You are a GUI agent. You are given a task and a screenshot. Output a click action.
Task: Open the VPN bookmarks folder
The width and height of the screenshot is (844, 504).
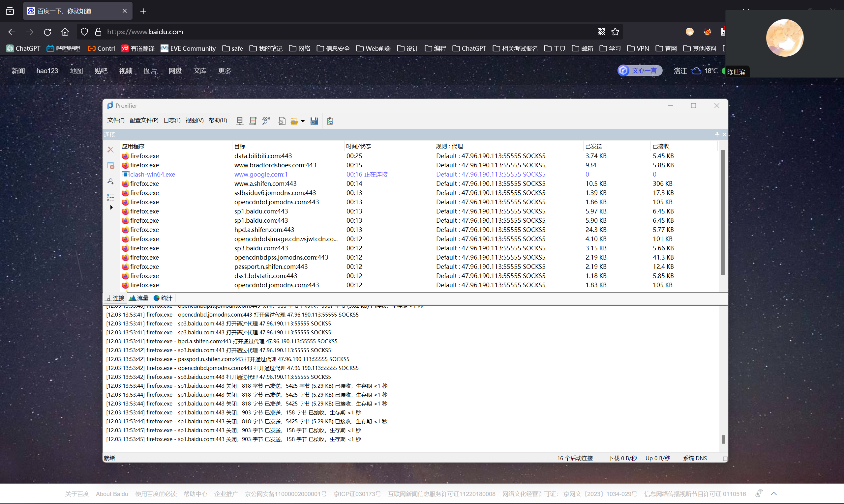pyautogui.click(x=638, y=48)
